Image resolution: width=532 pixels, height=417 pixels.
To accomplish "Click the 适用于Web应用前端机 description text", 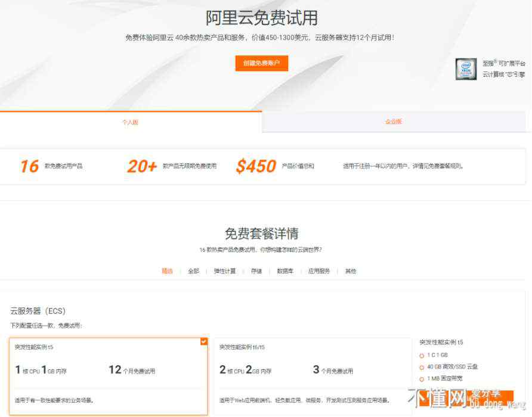I will pos(304,400).
